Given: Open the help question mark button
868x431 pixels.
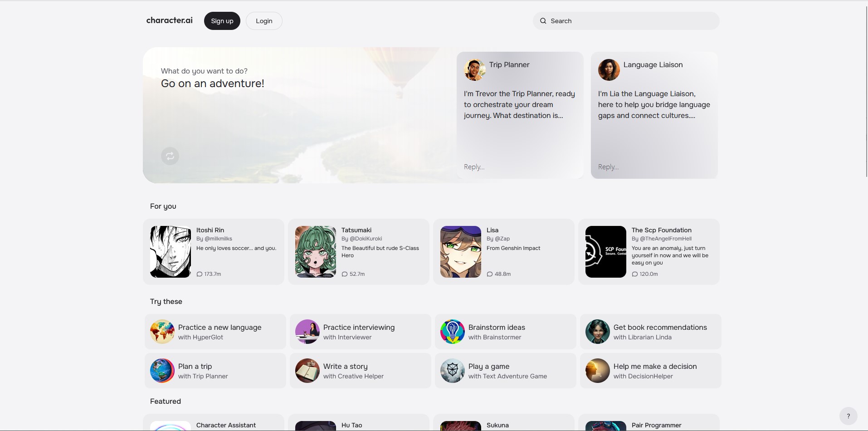Looking at the screenshot, I should click(848, 416).
